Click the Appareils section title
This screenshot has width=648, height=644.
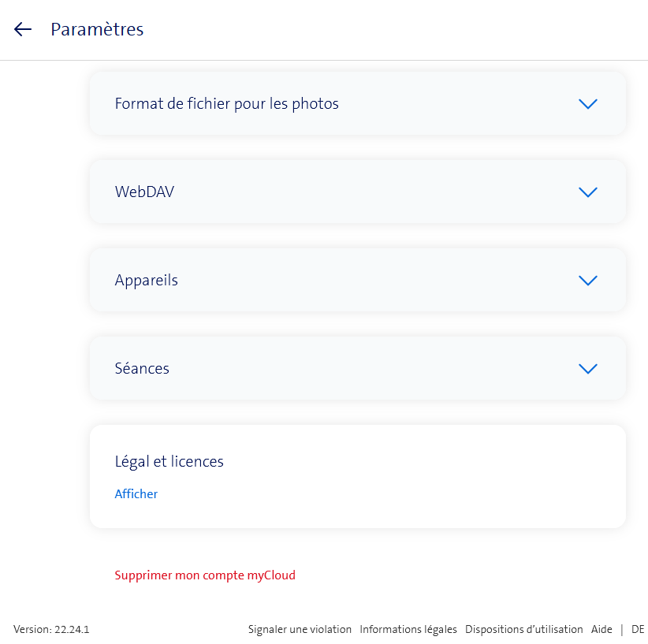point(147,281)
